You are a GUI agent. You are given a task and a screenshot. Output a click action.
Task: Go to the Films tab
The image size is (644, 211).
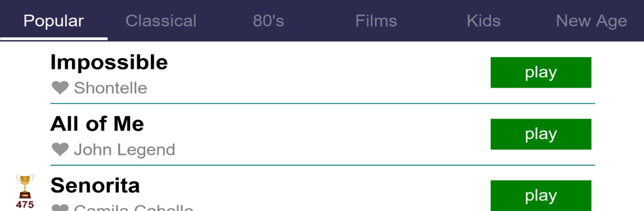point(376,21)
